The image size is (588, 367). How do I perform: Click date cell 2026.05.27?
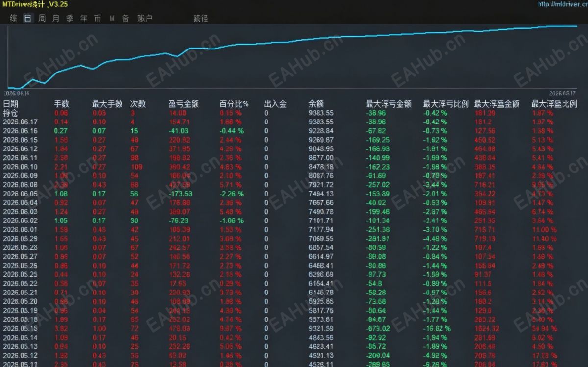coord(20,257)
